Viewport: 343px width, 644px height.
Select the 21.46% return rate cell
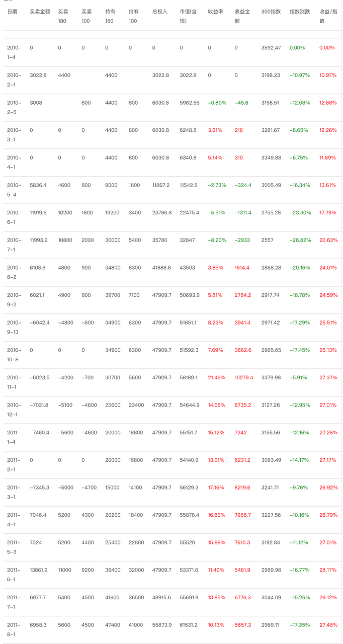click(x=217, y=377)
